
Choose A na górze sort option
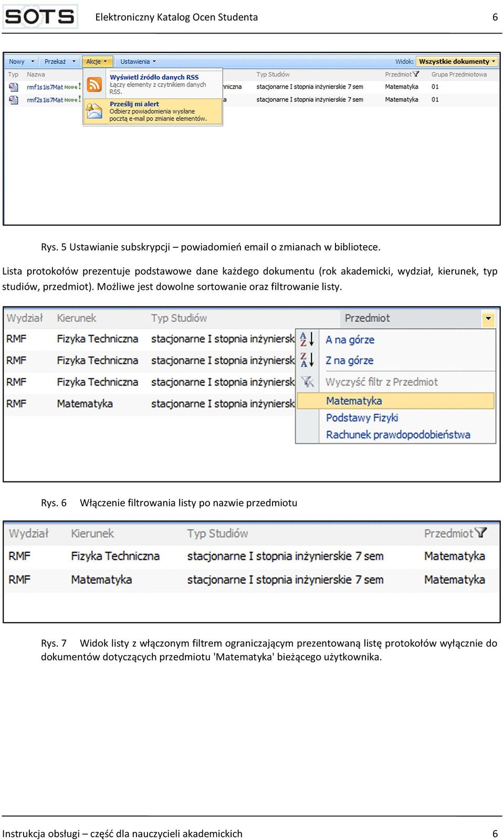pyautogui.click(x=350, y=340)
